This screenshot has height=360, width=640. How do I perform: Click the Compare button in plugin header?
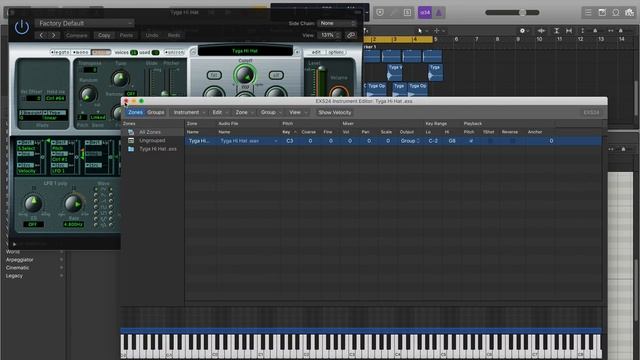pyautogui.click(x=76, y=36)
